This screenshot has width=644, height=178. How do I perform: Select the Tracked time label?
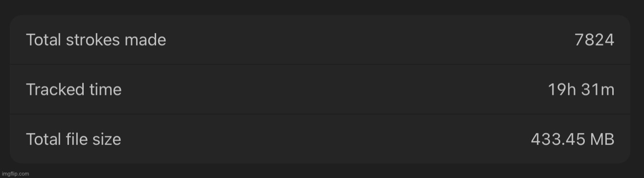coord(74,89)
